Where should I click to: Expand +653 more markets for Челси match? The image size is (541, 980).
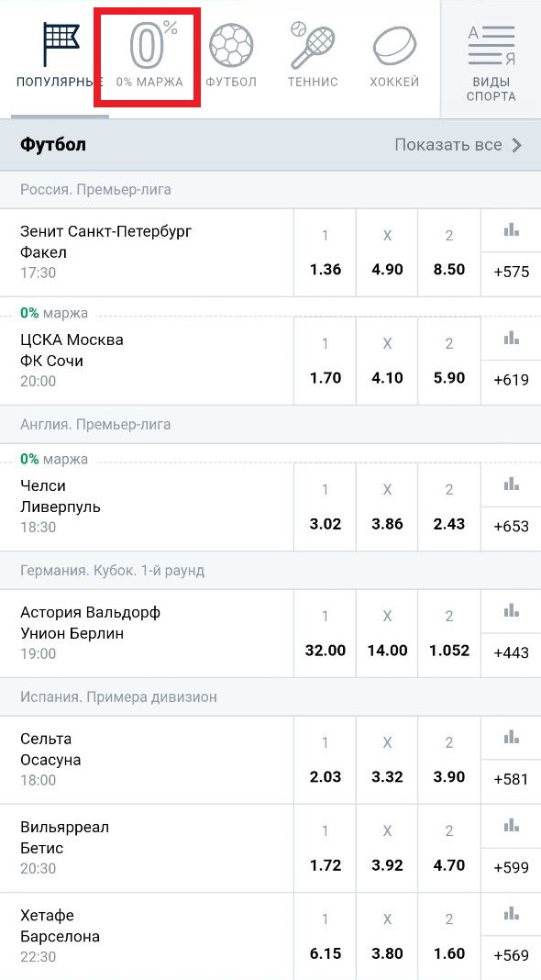[511, 527]
